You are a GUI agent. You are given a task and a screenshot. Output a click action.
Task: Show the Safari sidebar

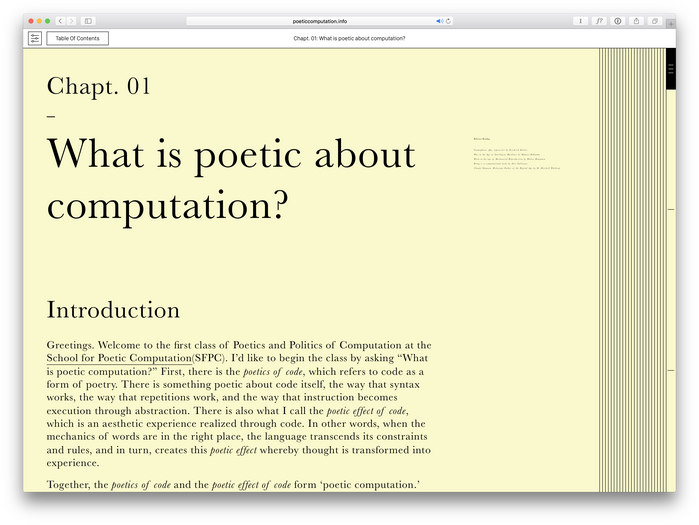pyautogui.click(x=88, y=21)
